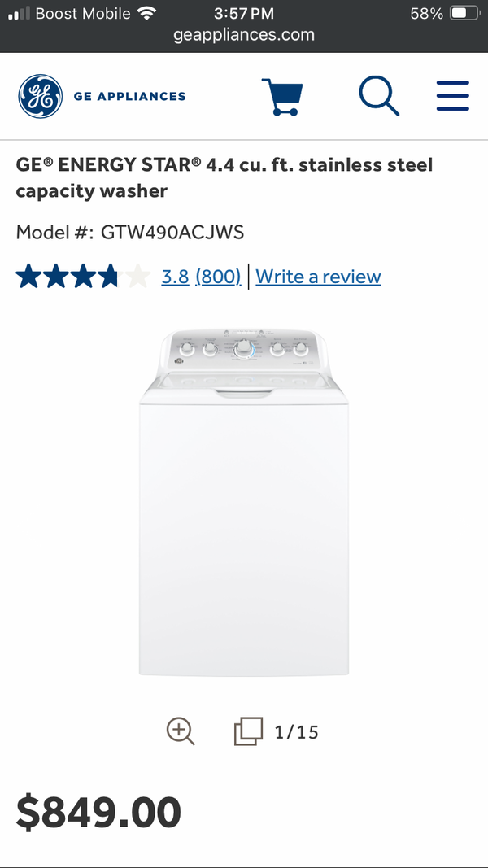Tap the battery icon in status bar
488x868 pixels.
(464, 13)
